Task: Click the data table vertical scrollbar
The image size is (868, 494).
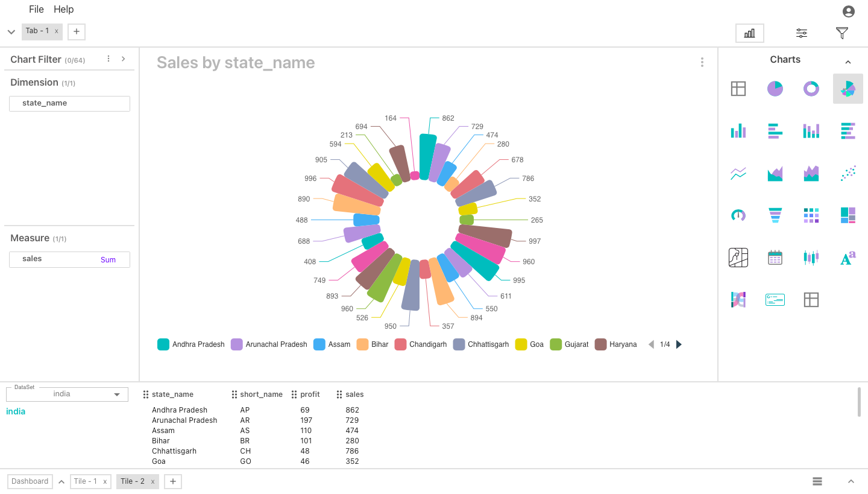Action: point(860,402)
